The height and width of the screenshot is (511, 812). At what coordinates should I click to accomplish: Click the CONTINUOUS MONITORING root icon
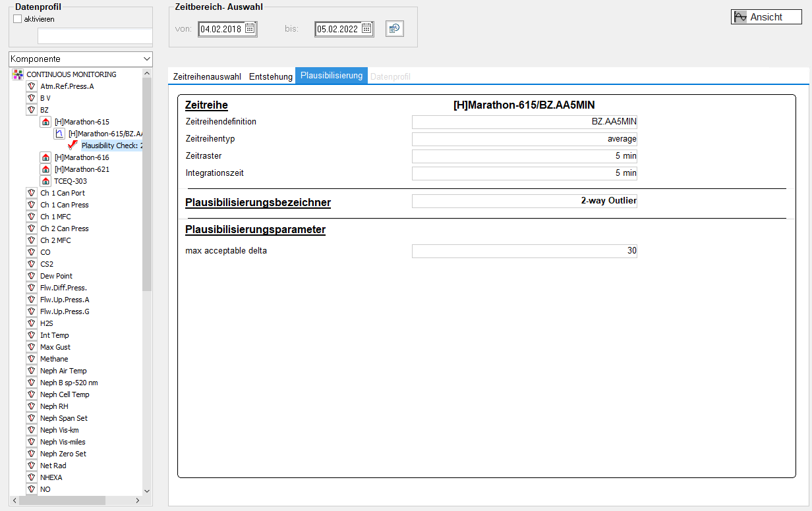(18, 74)
